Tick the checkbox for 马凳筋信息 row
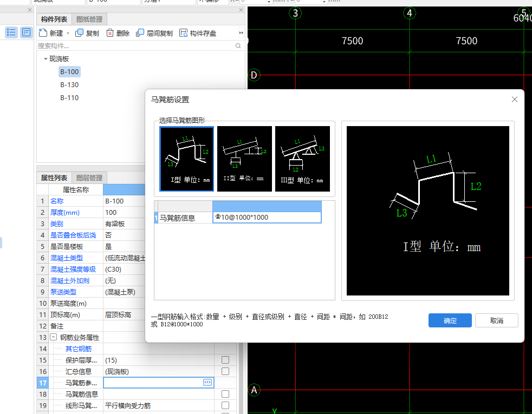The width and height of the screenshot is (532, 414). [x=225, y=394]
